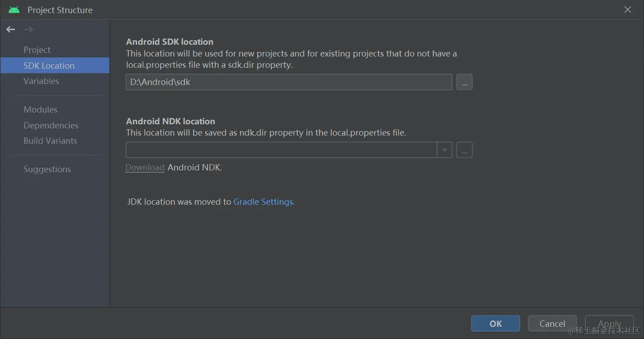Image resolution: width=644 pixels, height=339 pixels.
Task: Browse for Android NDK location folder
Action: point(464,150)
